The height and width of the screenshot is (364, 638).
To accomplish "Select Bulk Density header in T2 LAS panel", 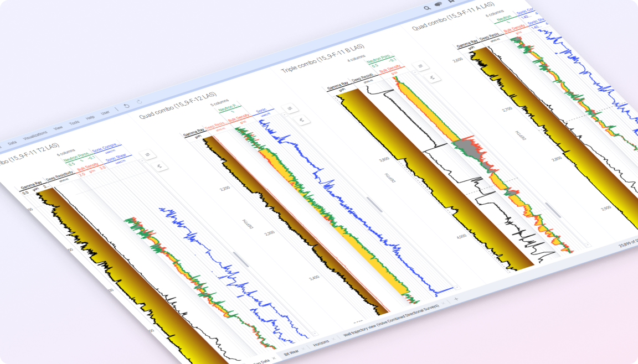I will point(88,167).
